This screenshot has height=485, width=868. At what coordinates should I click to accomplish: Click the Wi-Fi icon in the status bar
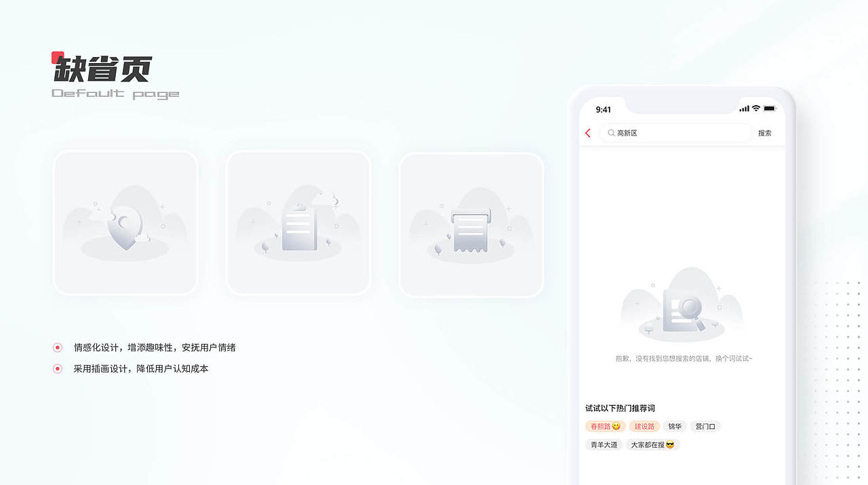point(755,108)
